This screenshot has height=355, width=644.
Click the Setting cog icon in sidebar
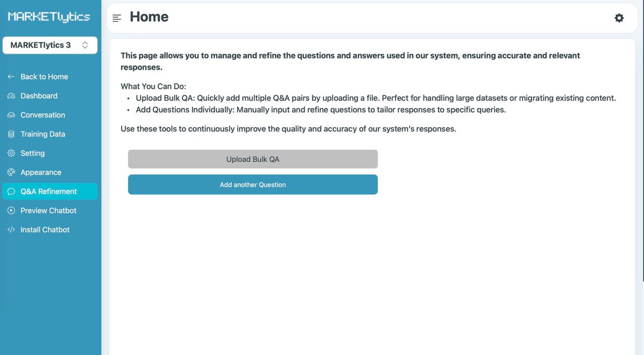pos(11,153)
